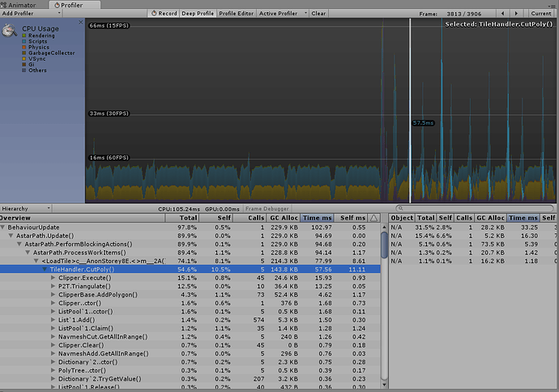The height and width of the screenshot is (392, 559).
Task: Toggle Rendering category color box
Action: click(23, 36)
